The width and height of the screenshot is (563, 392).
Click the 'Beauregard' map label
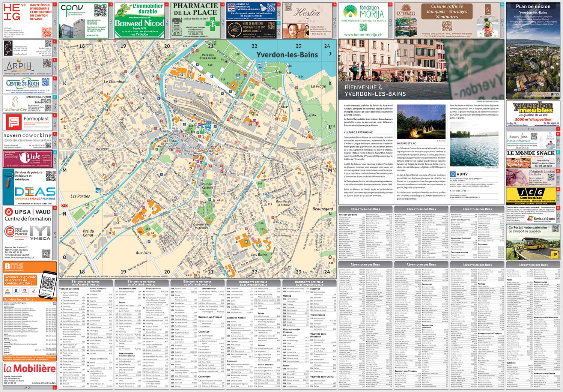pos(322,209)
